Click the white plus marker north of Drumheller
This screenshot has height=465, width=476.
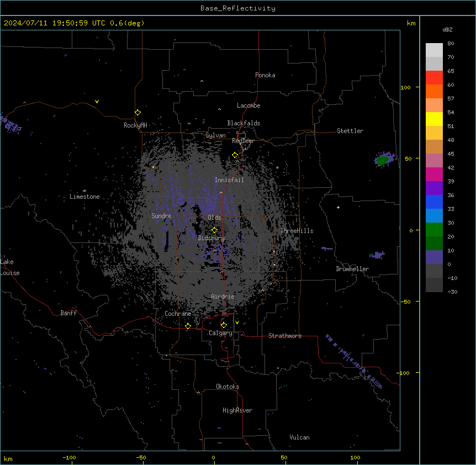pos(338,207)
